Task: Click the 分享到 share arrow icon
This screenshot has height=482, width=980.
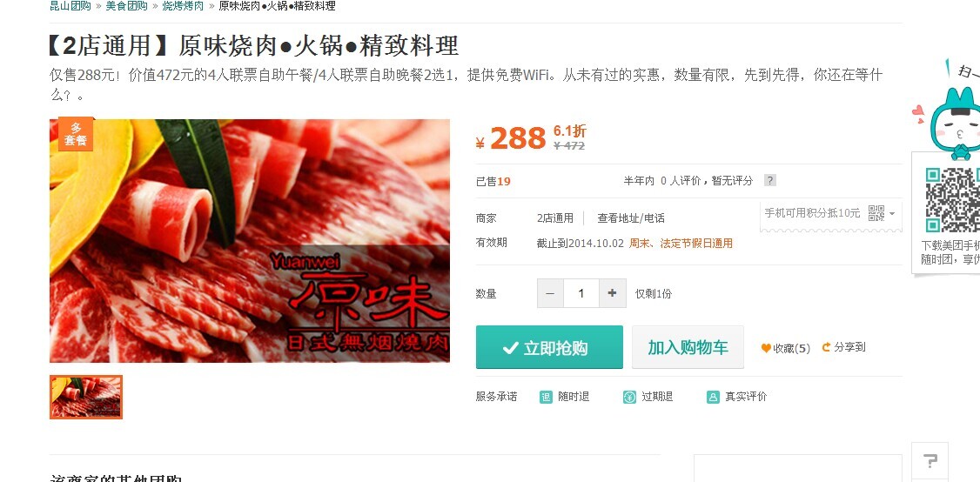Action: coord(826,347)
